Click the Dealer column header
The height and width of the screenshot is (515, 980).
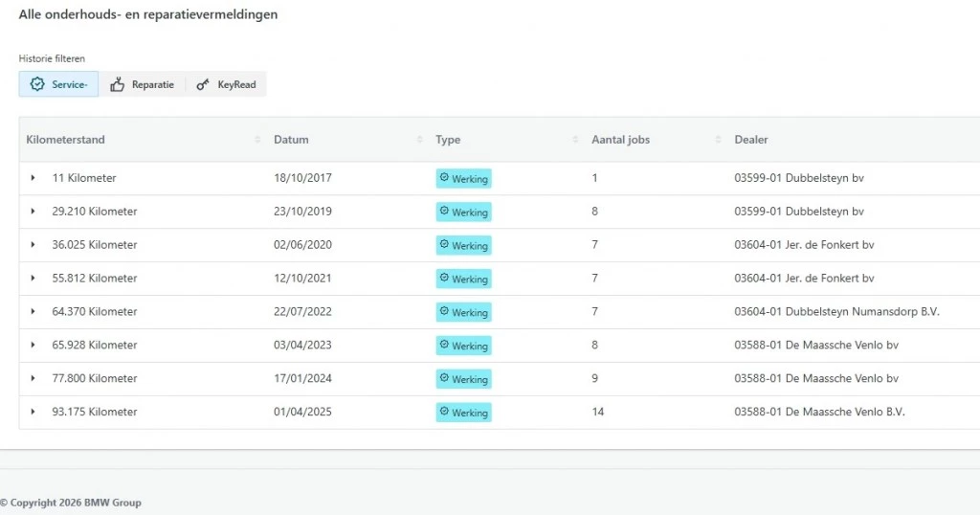(x=751, y=140)
